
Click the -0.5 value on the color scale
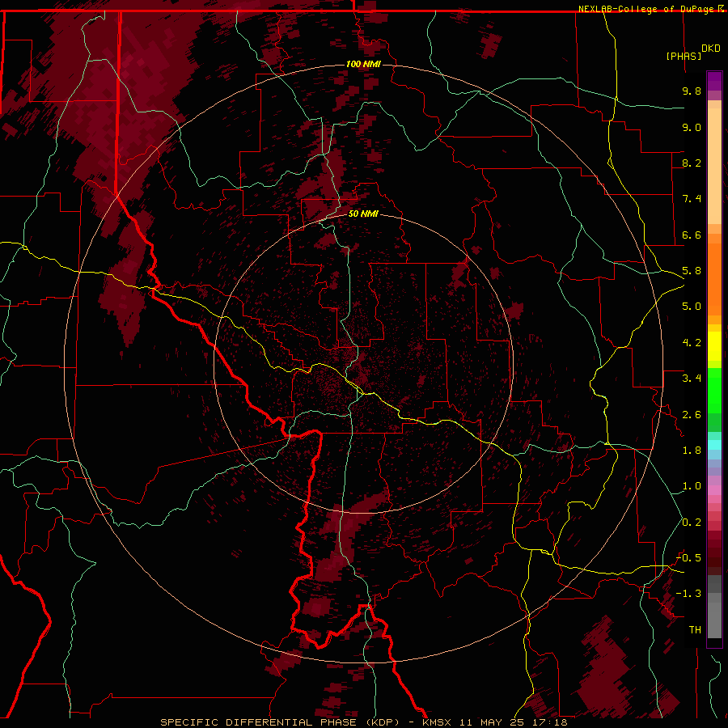[688, 558]
